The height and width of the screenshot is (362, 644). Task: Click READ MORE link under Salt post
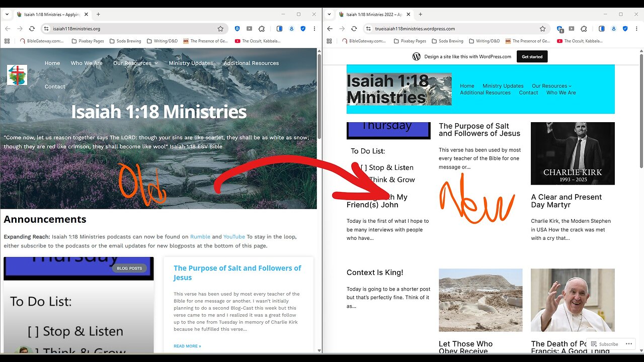[187, 346]
